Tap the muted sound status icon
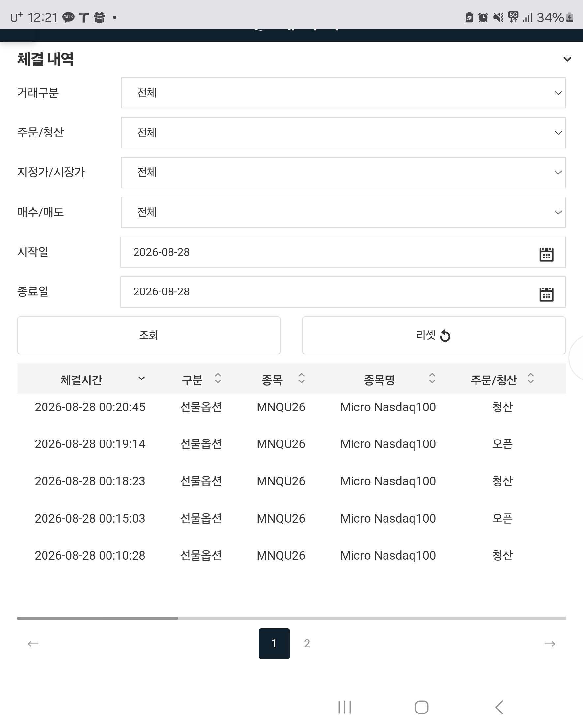The image size is (583, 728). click(x=498, y=17)
